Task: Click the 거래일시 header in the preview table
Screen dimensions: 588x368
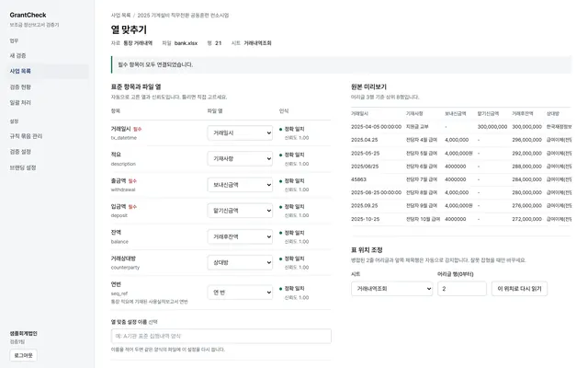Action: (x=359, y=113)
